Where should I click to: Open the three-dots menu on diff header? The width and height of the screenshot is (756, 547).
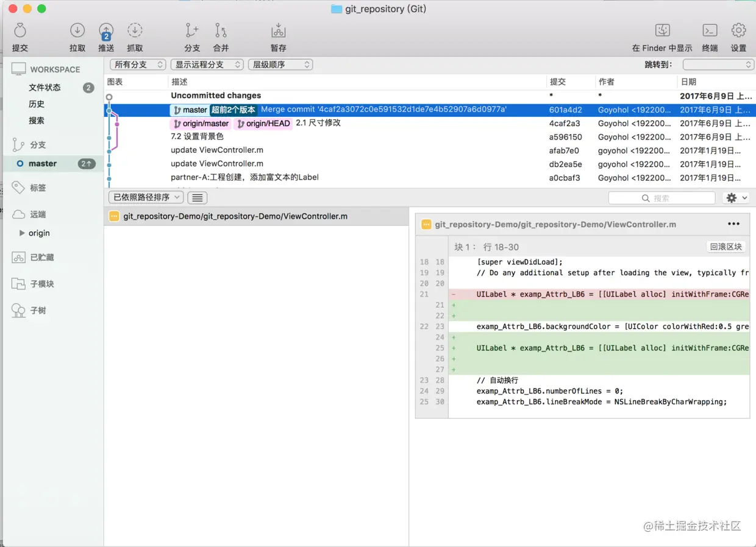733,224
